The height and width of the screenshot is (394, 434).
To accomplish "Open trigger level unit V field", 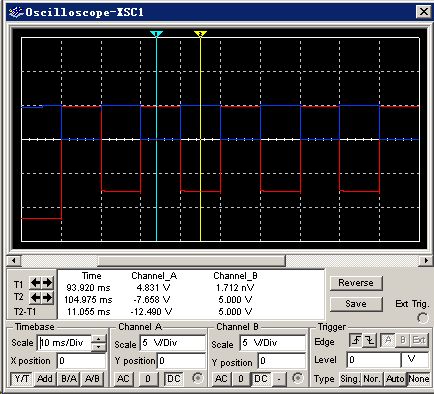I will [x=415, y=360].
